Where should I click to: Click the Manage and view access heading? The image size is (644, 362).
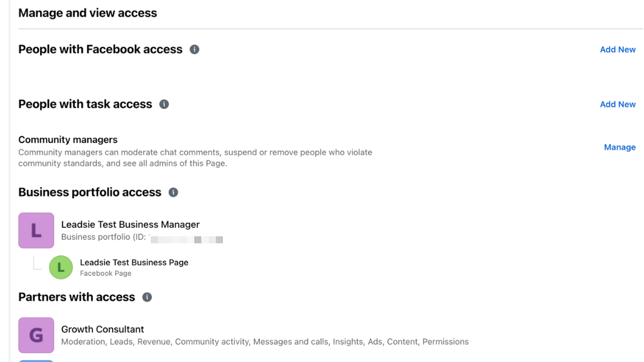tap(87, 12)
